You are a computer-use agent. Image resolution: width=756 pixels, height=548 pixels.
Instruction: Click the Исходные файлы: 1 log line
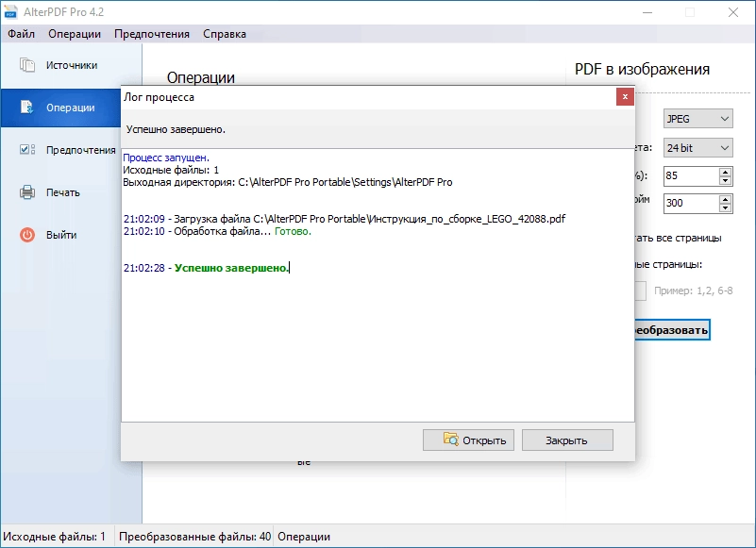(171, 170)
